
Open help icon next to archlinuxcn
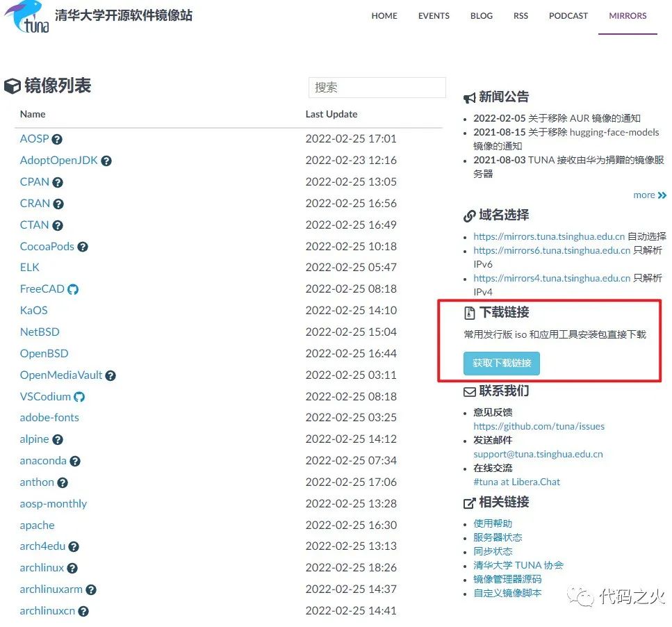click(x=83, y=612)
